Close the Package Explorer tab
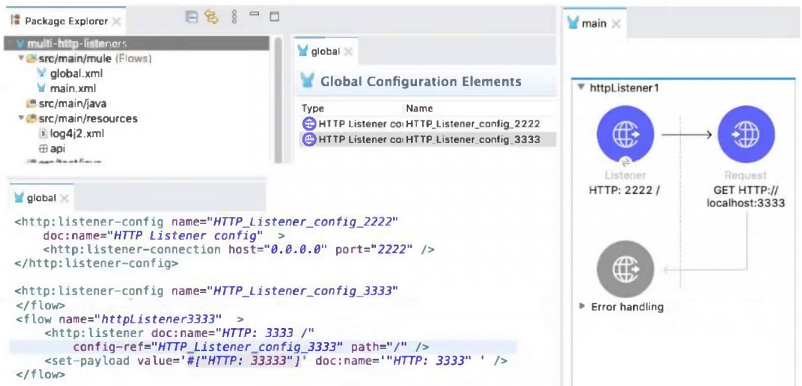The height and width of the screenshot is (386, 802). coord(117,21)
